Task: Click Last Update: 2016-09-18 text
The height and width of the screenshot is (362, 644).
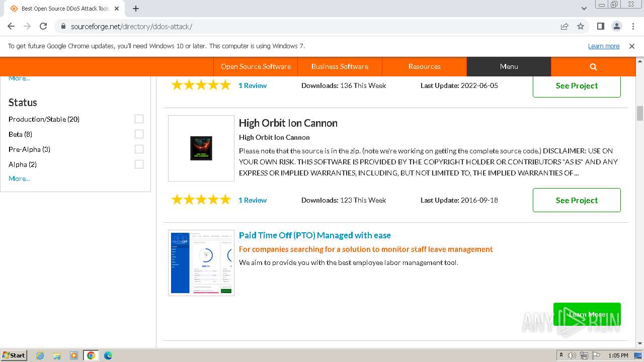Action: [x=459, y=200]
